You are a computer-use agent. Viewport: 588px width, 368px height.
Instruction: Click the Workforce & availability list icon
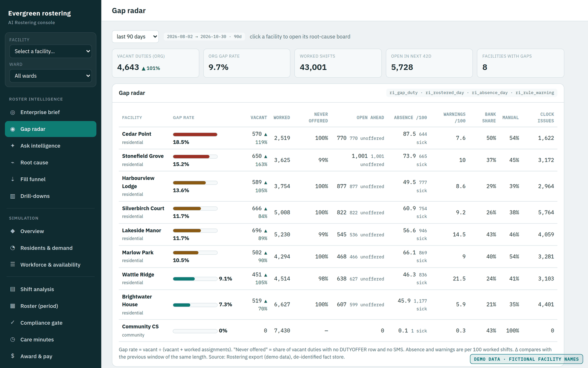[x=12, y=265]
